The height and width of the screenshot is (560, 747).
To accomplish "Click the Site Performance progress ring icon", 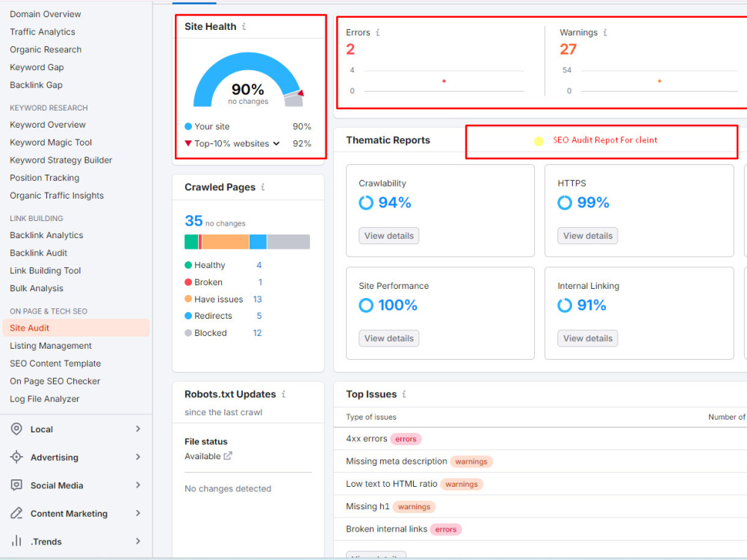I will [x=366, y=305].
